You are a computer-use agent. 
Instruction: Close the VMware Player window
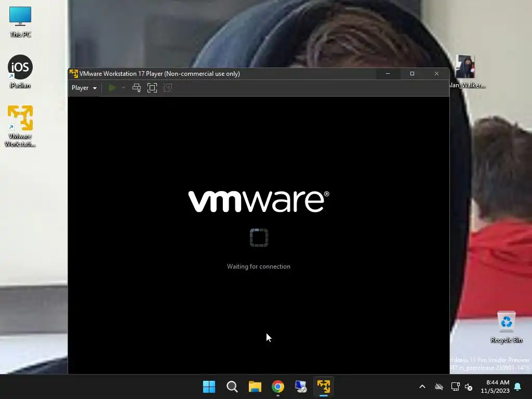click(x=436, y=74)
